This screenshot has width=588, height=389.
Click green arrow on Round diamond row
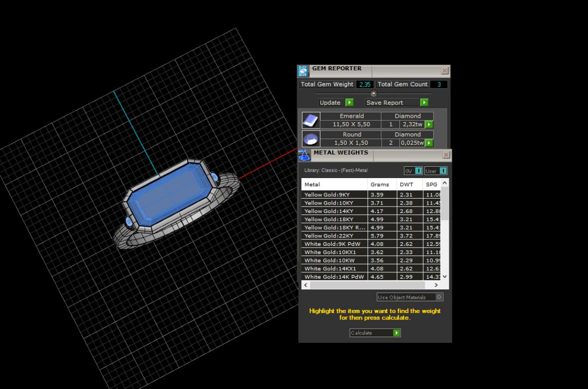point(429,143)
